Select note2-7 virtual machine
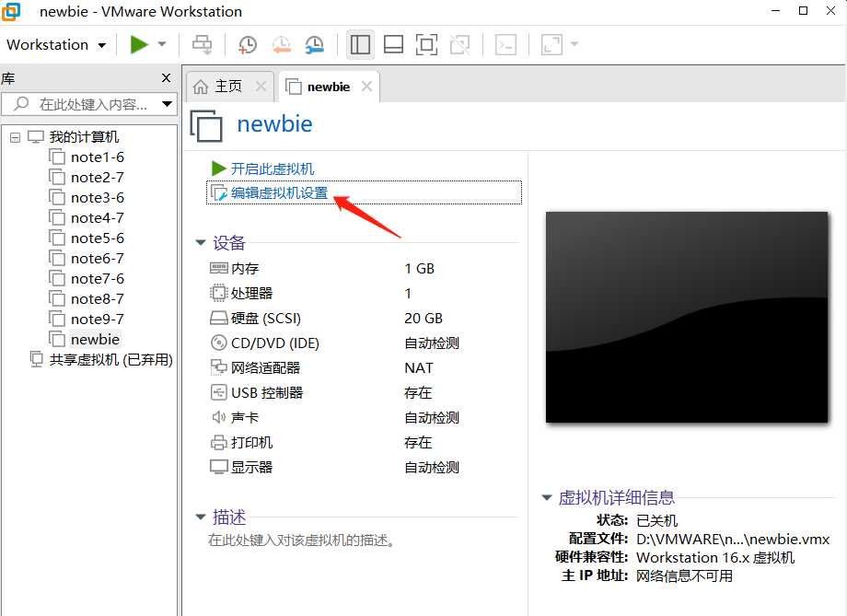Image resolution: width=847 pixels, height=616 pixels. pos(98,177)
